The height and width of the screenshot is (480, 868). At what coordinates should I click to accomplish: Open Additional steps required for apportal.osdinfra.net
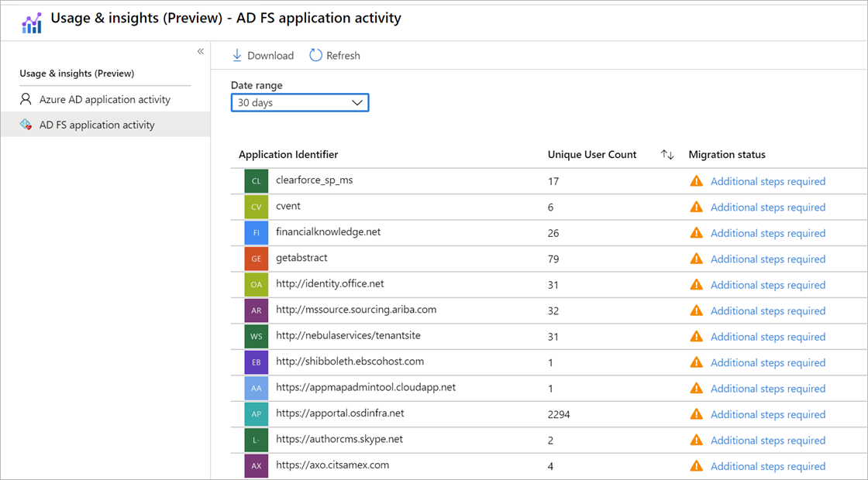pyautogui.click(x=768, y=415)
